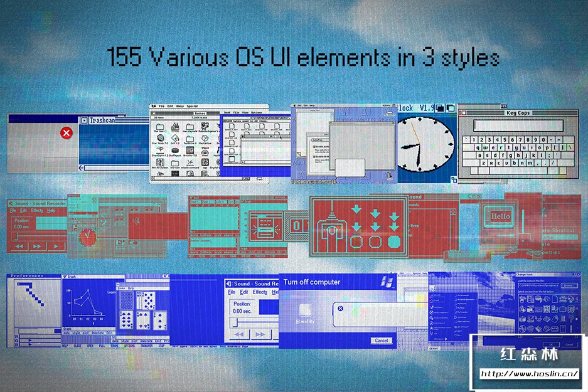
Task: Select the question mark icon in Change Icon list
Action: pyautogui.click(x=571, y=319)
